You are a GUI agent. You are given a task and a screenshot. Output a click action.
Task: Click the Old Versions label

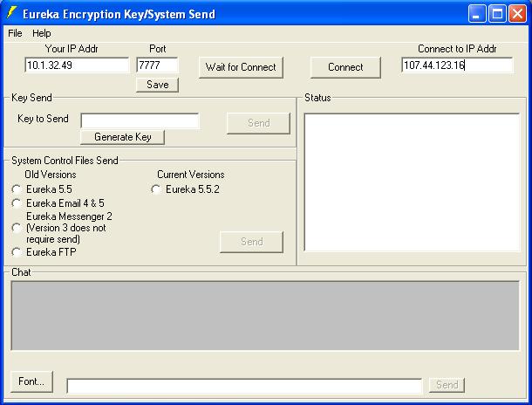coord(51,175)
